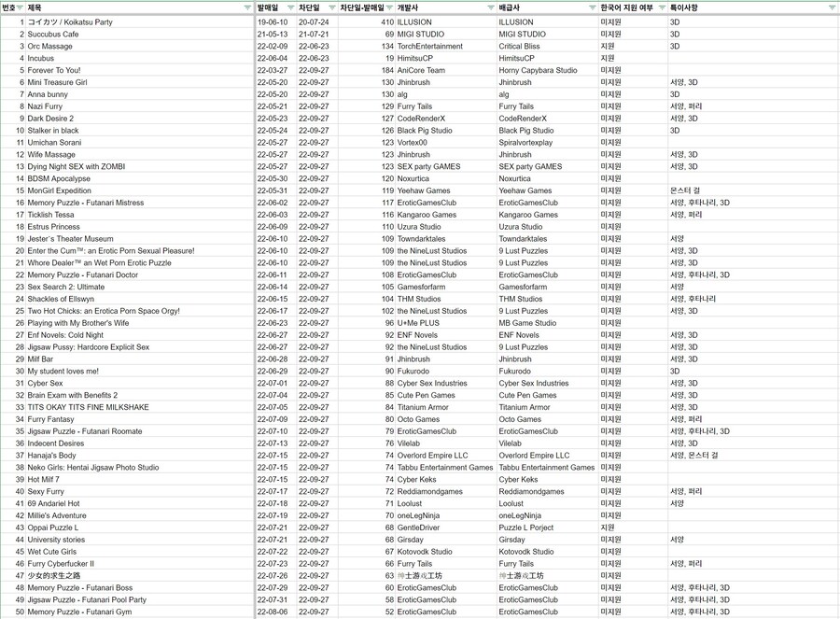Select the "Millie's Adventure" title cell
The height and width of the screenshot is (619, 840).
(140, 515)
